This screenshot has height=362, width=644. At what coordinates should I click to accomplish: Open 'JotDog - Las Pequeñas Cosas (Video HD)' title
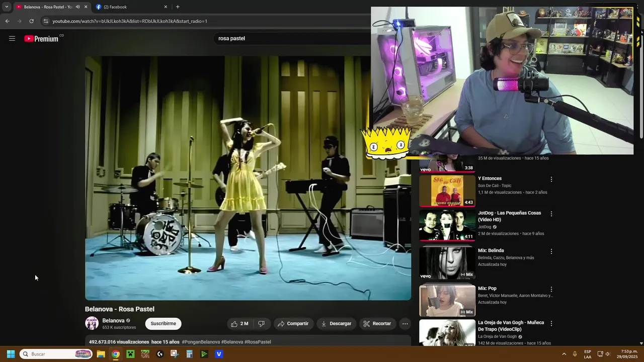tap(509, 216)
